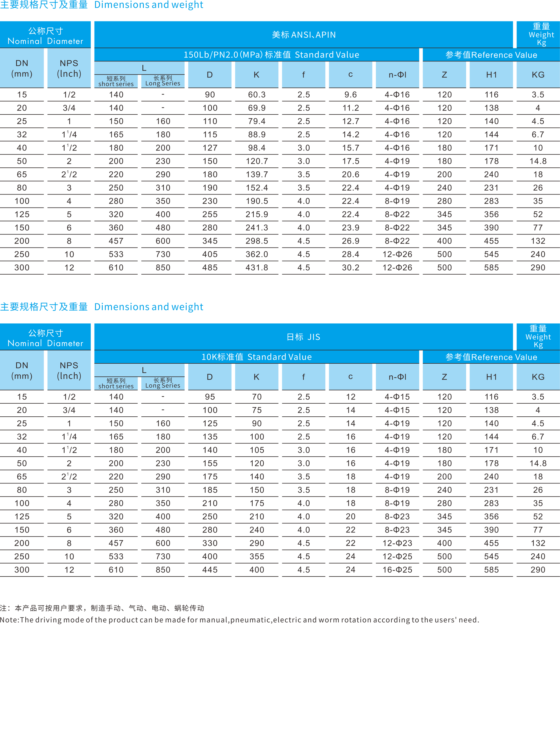Click the '重量 Weight Kg' header of JIS table
This screenshot has width=560, height=749.
[x=538, y=337]
